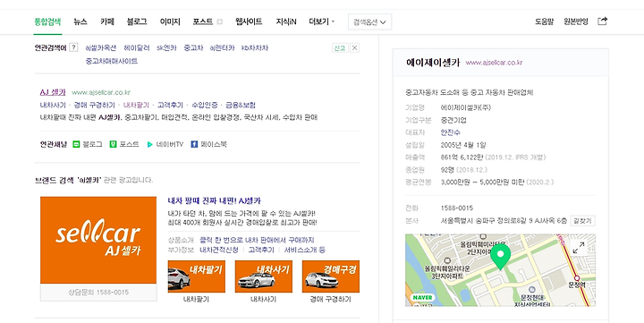Click the small icon beside the 포스트 tab
The height and width of the screenshot is (323, 644).
[x=220, y=21]
